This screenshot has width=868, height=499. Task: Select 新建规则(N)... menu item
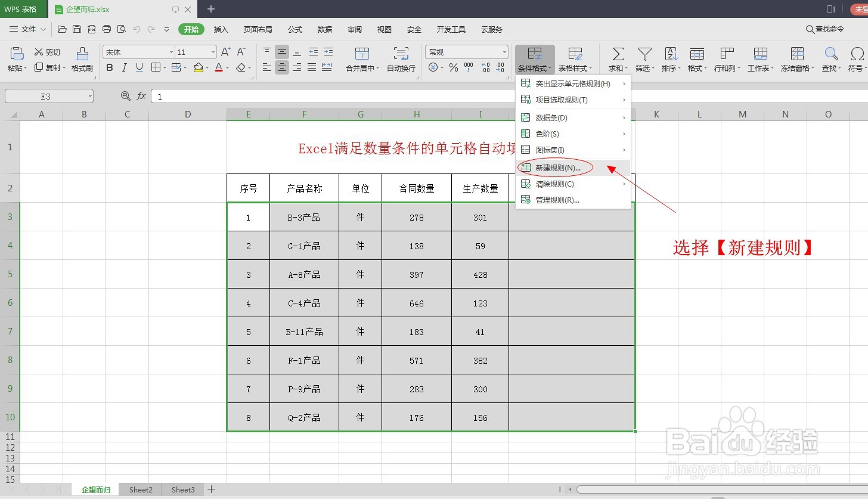(x=573, y=168)
